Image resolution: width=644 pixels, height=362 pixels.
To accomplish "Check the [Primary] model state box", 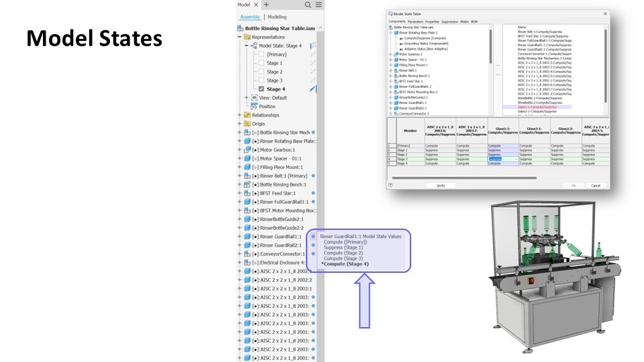I will click(x=261, y=54).
